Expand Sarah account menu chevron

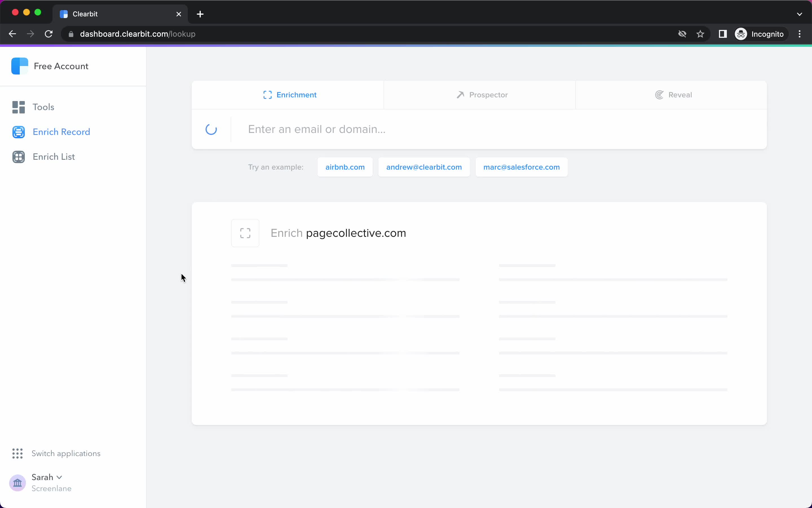pyautogui.click(x=59, y=478)
